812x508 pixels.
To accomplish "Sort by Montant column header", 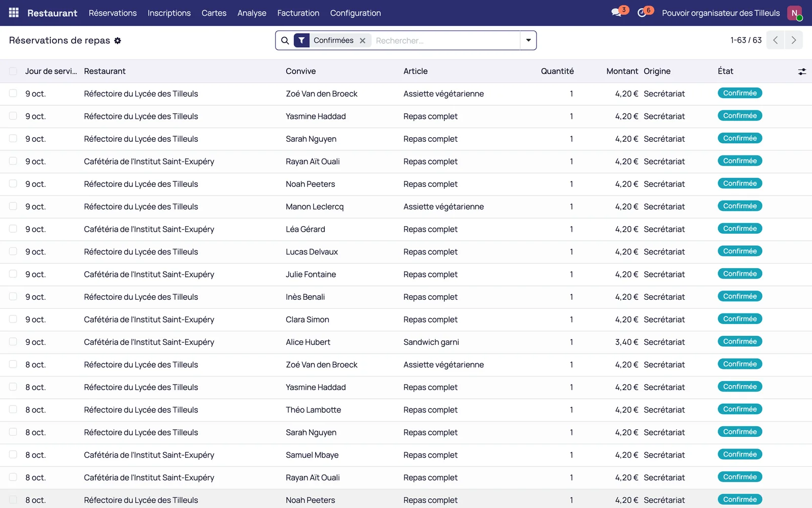I will point(622,71).
